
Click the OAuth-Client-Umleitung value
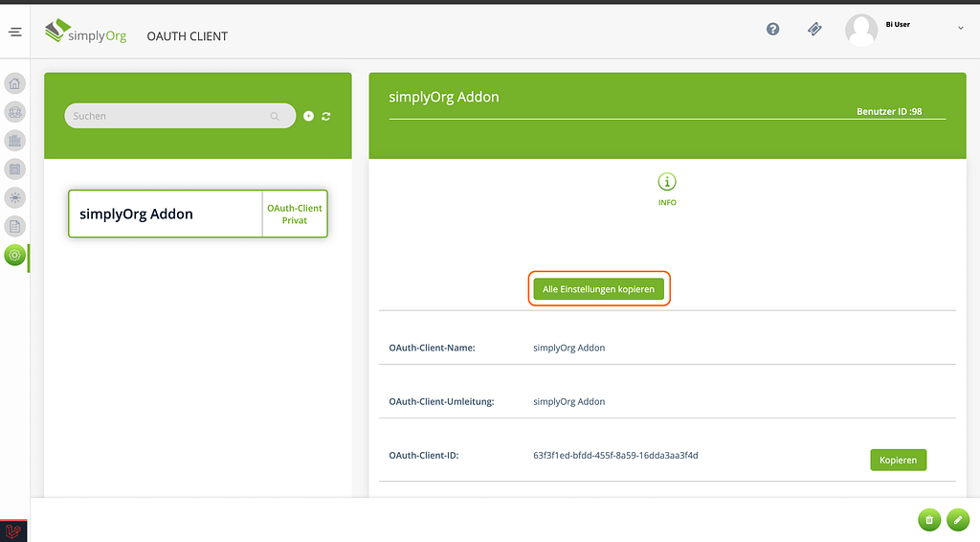pyautogui.click(x=568, y=401)
